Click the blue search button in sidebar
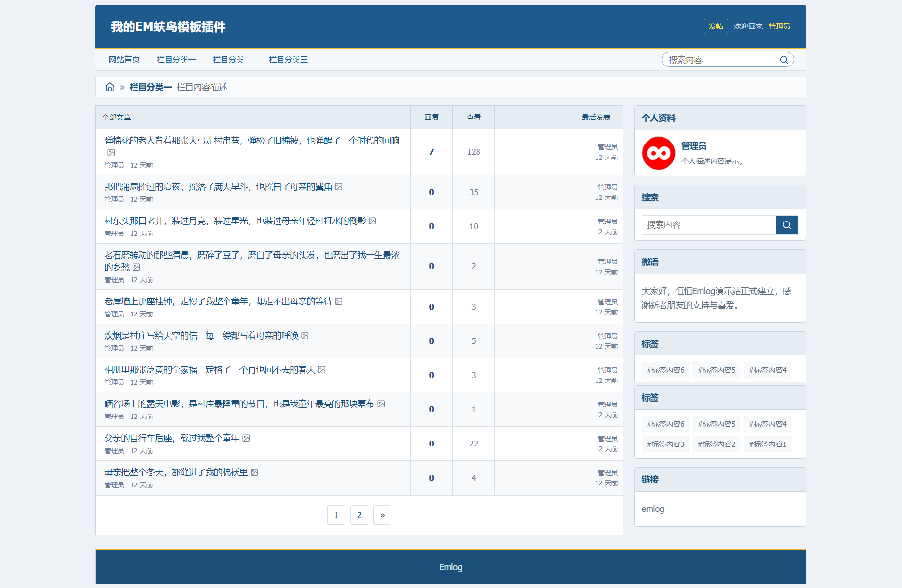Viewport: 902px width, 588px height. [787, 225]
